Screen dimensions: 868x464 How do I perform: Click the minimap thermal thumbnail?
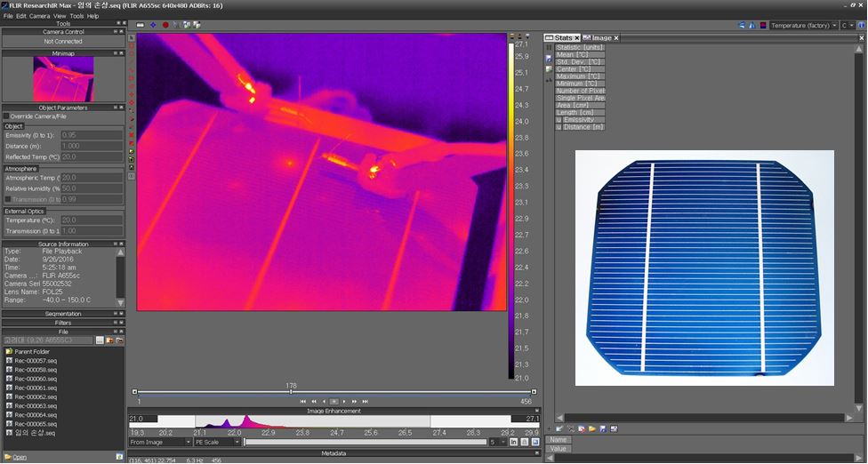coord(62,79)
